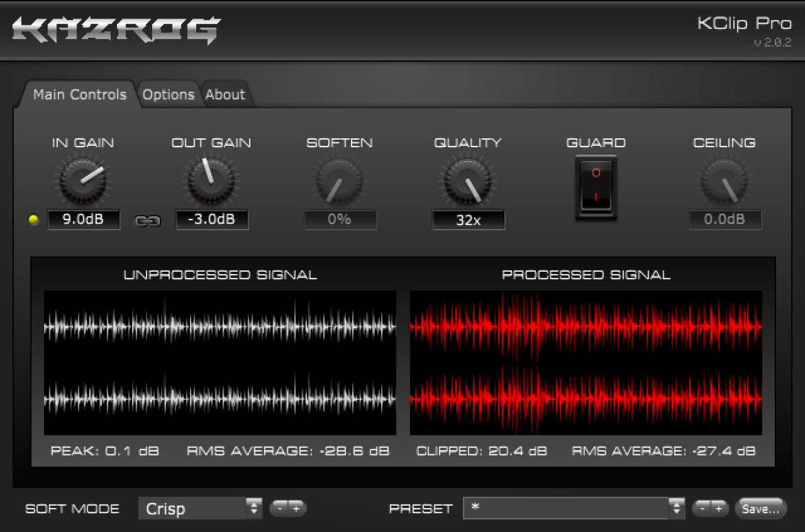
Task: Click the "PROCESSED SIGNAL" heading
Action: click(x=586, y=275)
